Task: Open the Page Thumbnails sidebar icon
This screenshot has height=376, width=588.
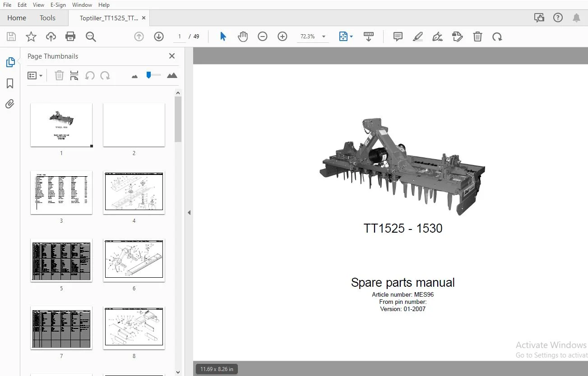Action: [x=10, y=62]
